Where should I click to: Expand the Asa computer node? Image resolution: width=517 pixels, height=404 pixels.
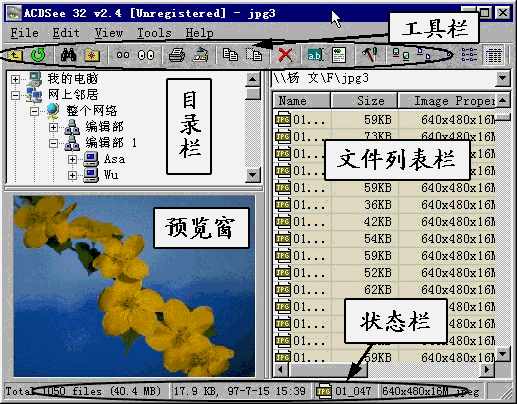[x=72, y=159]
